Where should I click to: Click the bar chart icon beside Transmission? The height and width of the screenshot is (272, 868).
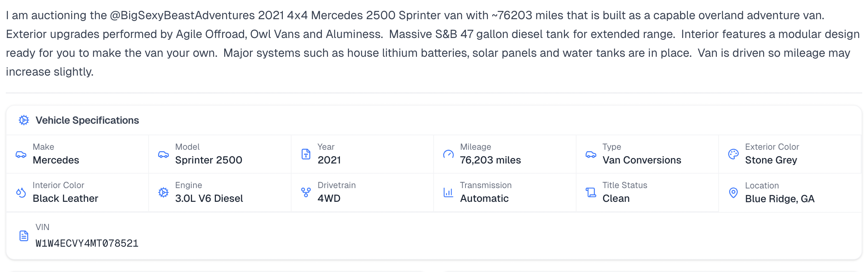click(x=448, y=192)
